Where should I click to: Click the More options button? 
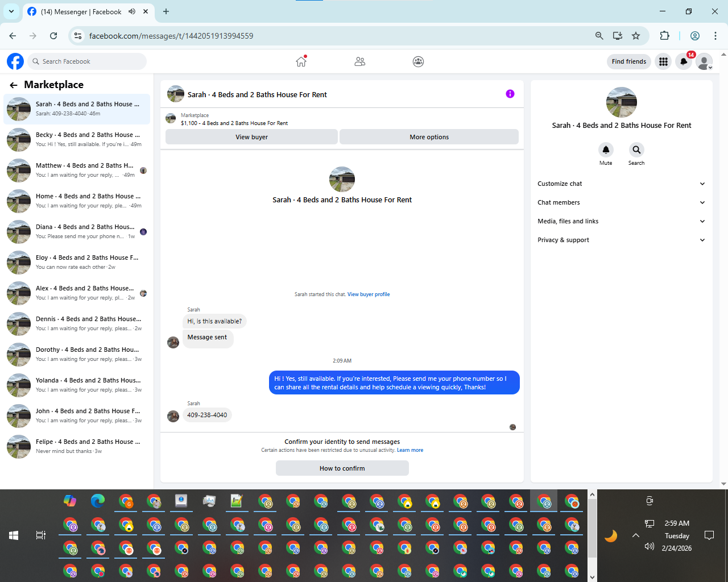[x=429, y=137]
